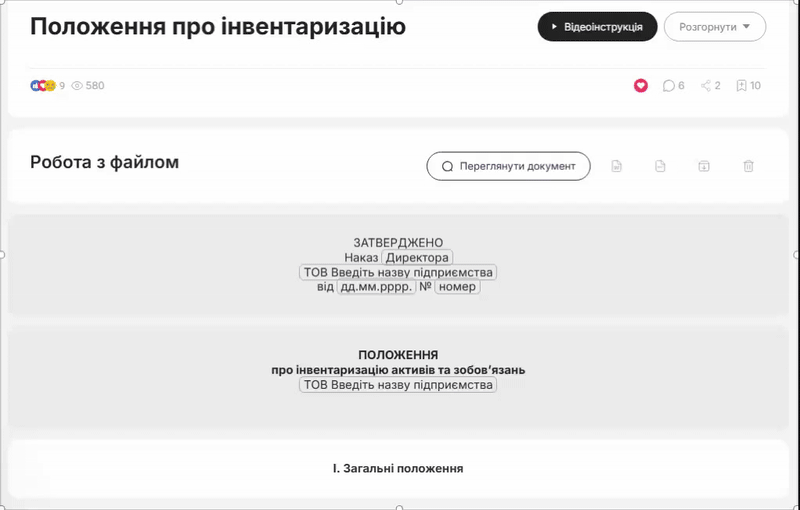Viewport: 800px width, 510px height.
Task: Click the company name field under ПОЛОЖЕННЯ
Action: pyautogui.click(x=398, y=385)
